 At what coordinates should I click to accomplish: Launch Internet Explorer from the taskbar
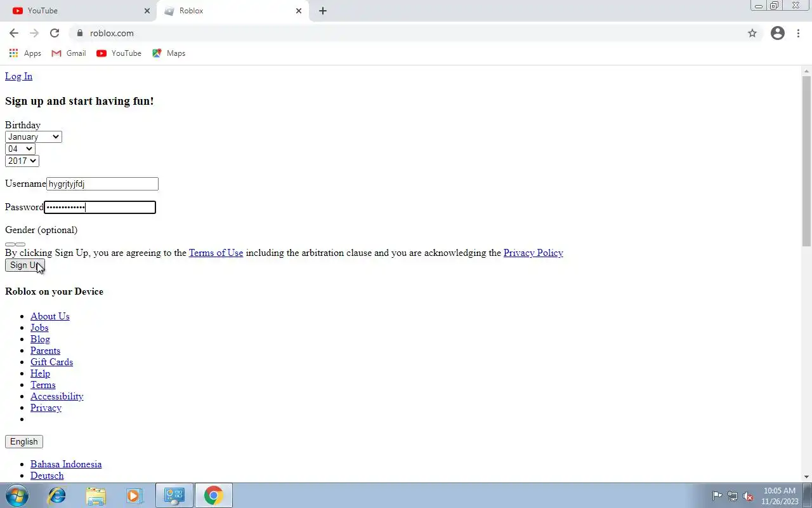click(57, 495)
